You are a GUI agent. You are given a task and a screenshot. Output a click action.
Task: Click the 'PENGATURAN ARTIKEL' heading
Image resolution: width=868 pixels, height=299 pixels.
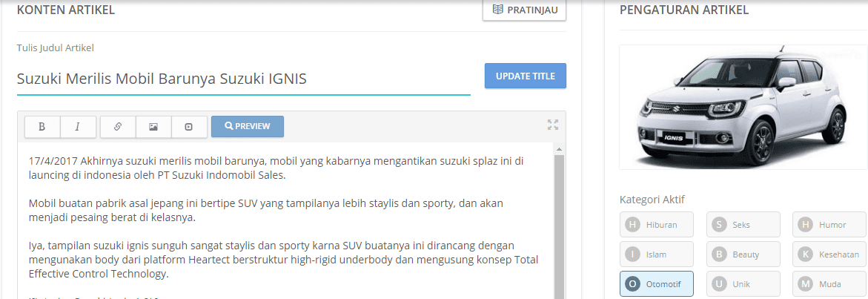(x=684, y=10)
